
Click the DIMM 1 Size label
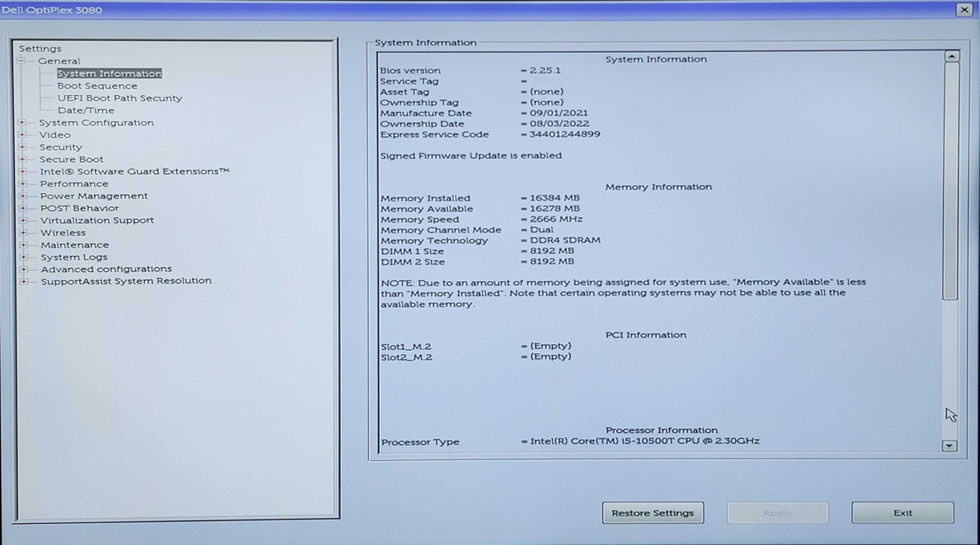point(412,251)
